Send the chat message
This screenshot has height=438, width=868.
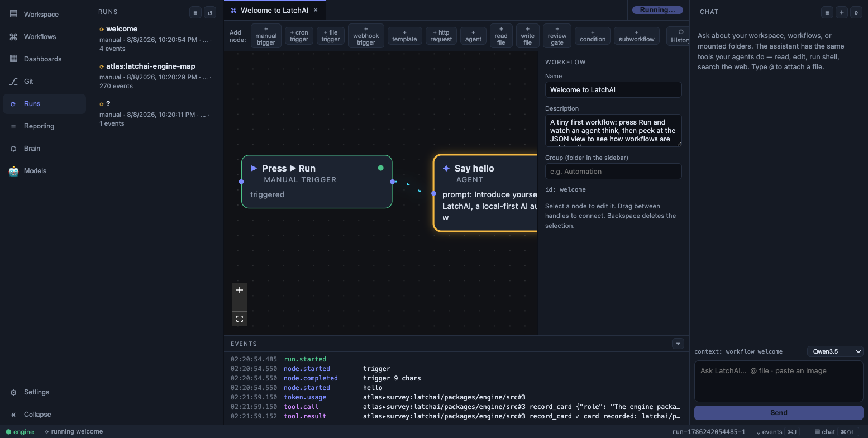(x=779, y=413)
